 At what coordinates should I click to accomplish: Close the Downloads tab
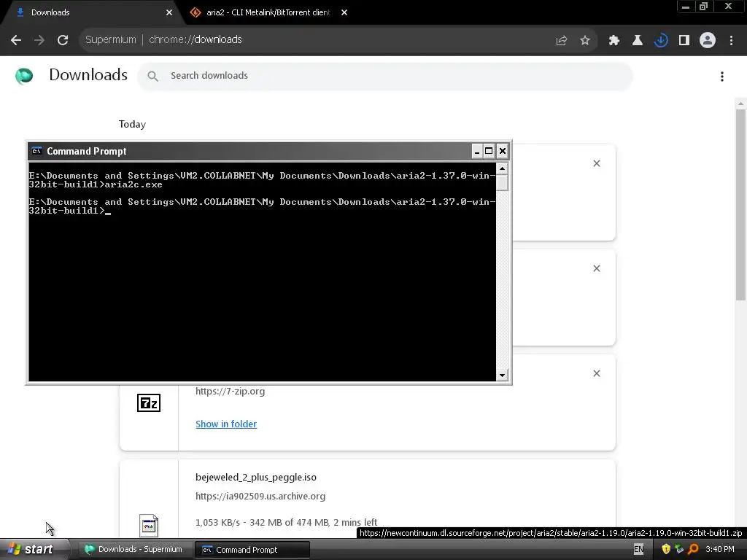point(169,12)
